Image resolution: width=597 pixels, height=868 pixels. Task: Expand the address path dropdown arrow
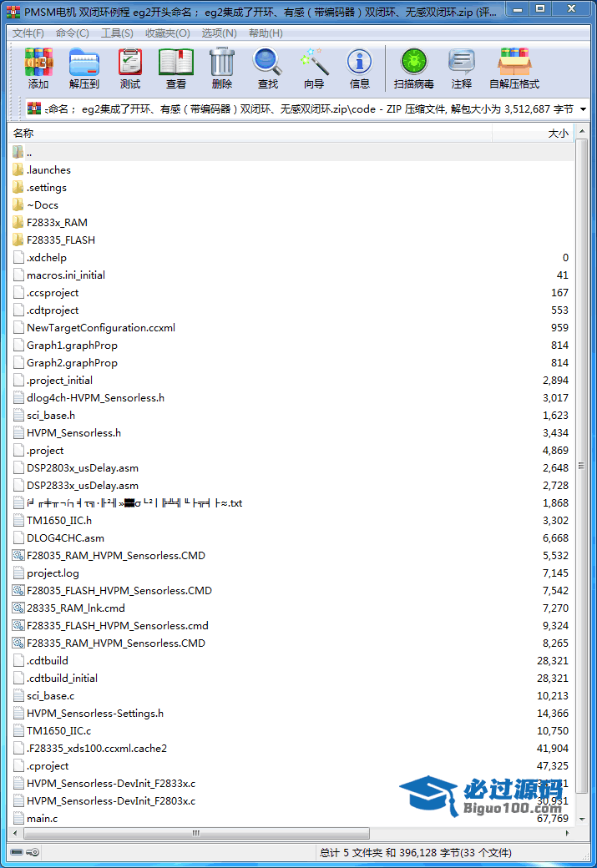pyautogui.click(x=583, y=109)
